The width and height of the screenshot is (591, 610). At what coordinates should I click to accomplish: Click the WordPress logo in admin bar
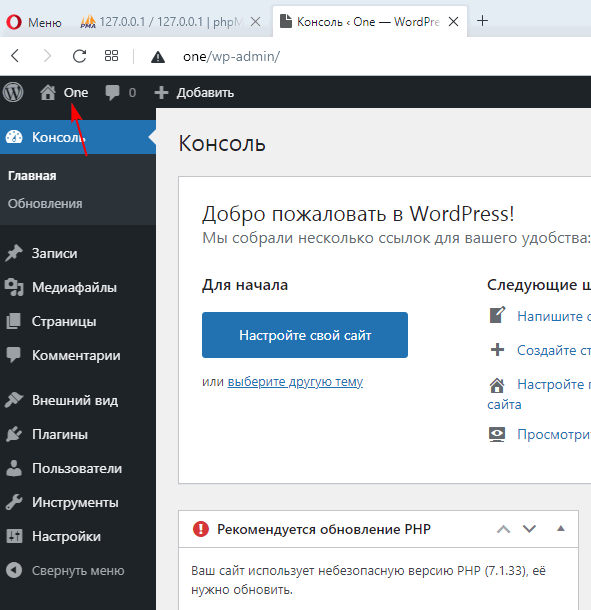(13, 92)
